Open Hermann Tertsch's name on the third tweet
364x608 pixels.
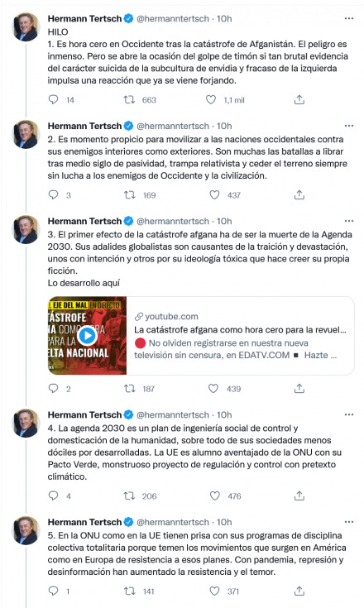click(84, 221)
